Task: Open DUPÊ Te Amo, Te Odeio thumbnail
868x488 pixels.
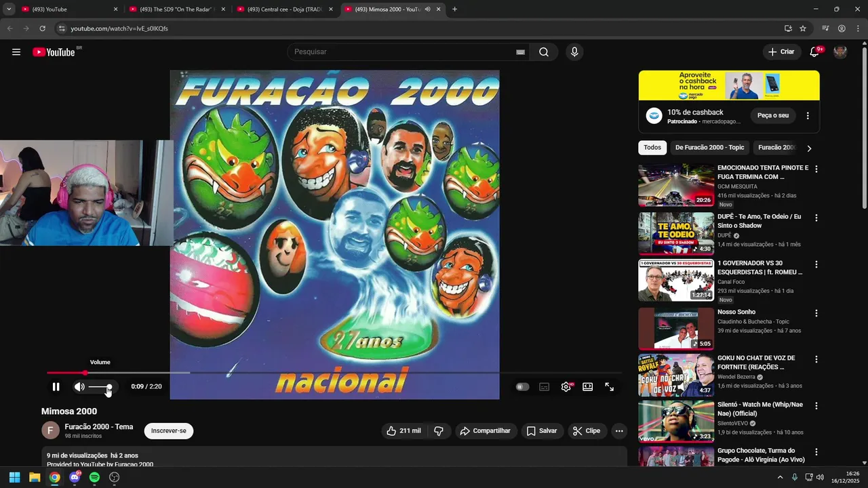Action: [676, 234]
